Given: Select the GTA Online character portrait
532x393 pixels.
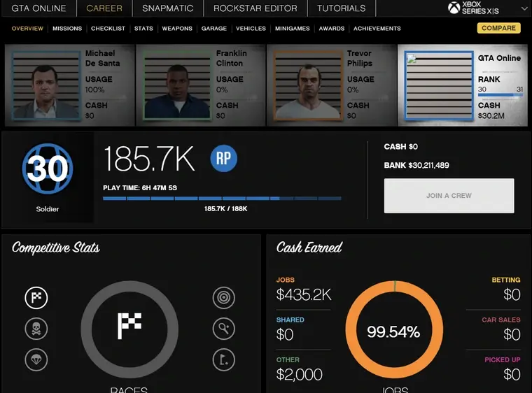Looking at the screenshot, I should pos(439,86).
